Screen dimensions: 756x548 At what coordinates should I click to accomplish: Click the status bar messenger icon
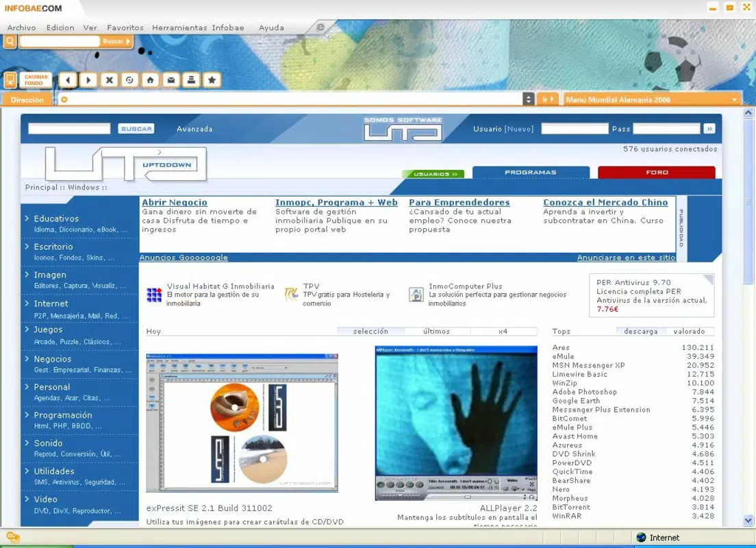13,537
